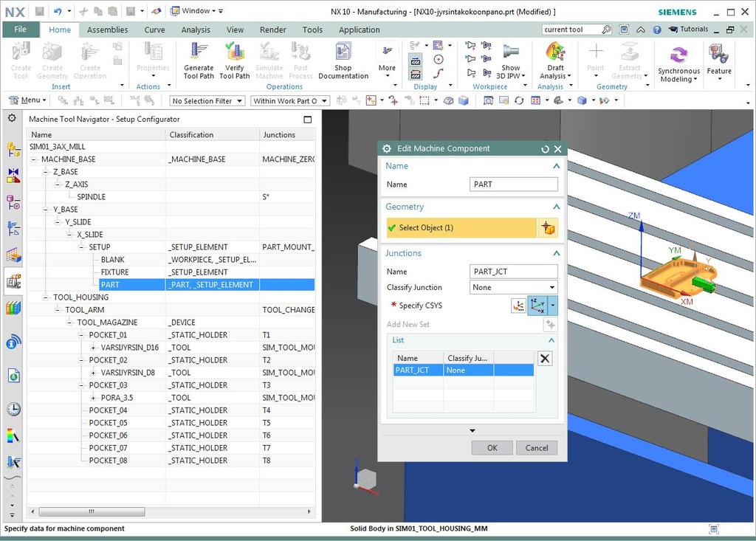The width and height of the screenshot is (756, 541).
Task: Click the Save disk icon in title bar
Action: pos(40,10)
